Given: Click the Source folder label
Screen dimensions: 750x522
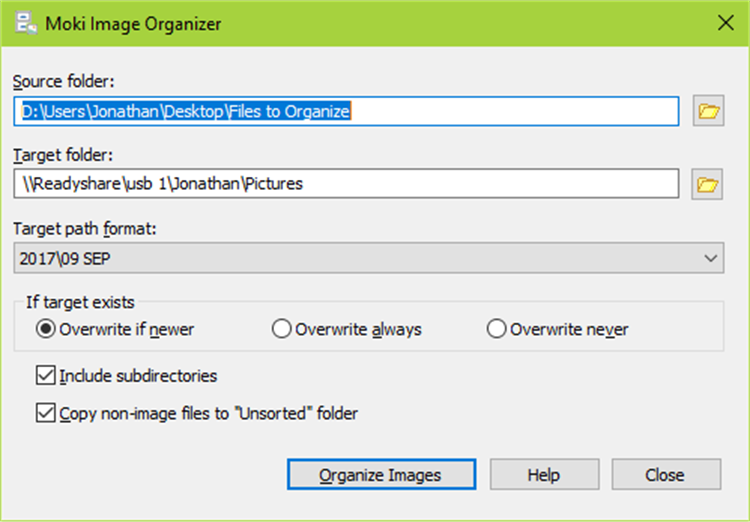Looking at the screenshot, I should 64,82.
